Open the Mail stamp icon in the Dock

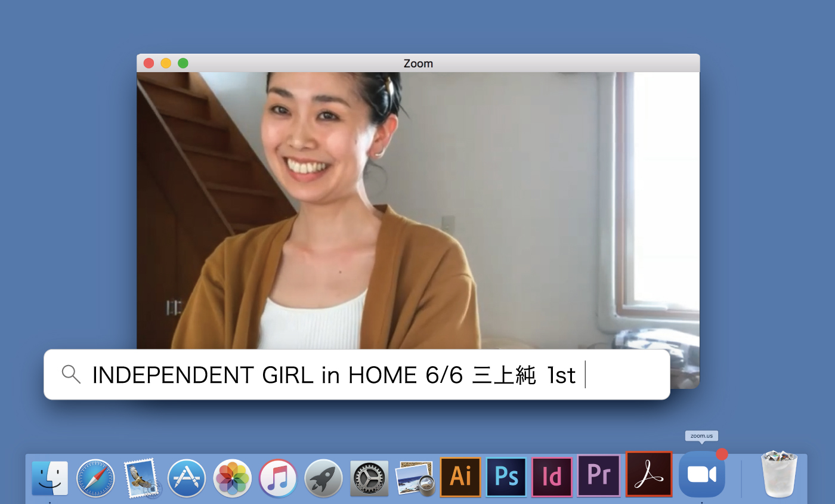coord(142,478)
